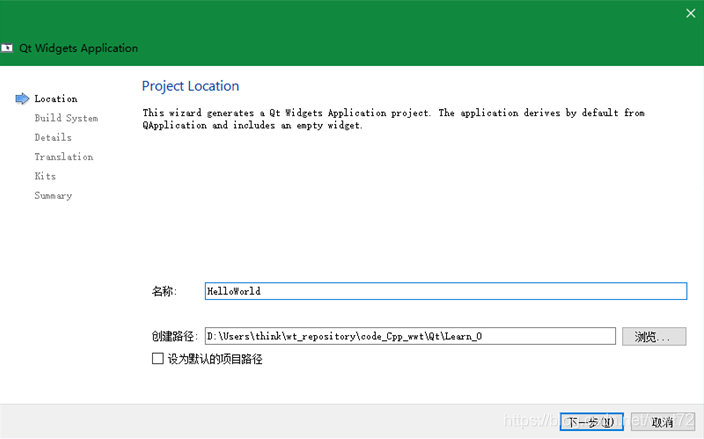704x439 pixels.
Task: Select the Details step
Action: 53,137
